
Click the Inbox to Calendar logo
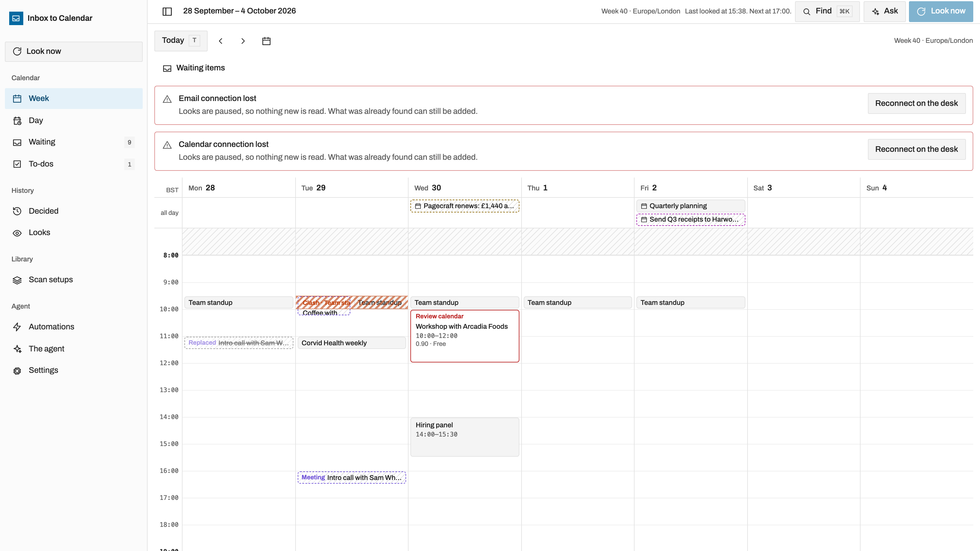pos(16,18)
